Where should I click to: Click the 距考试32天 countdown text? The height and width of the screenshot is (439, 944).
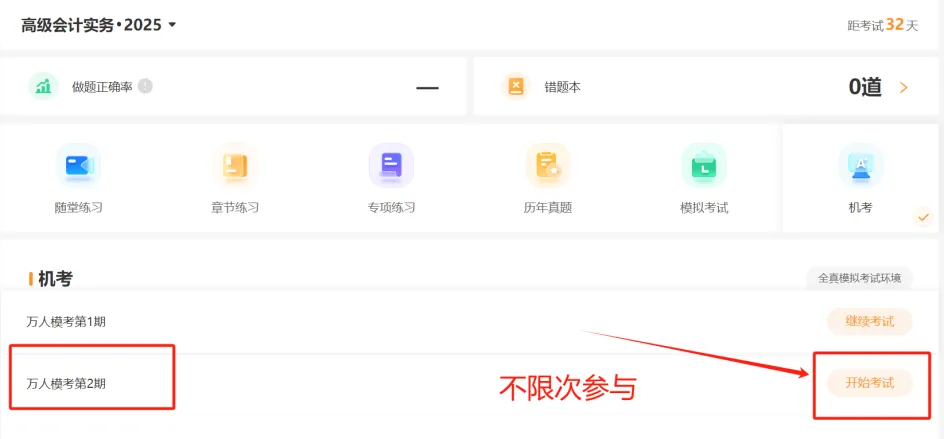point(883,25)
